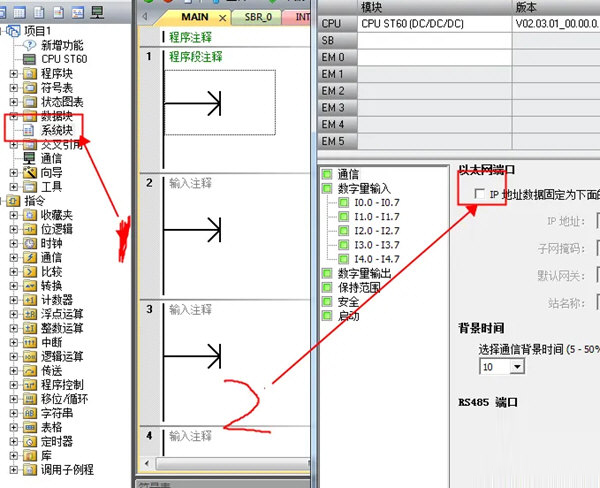
Task: Click the 启动 (Startup) system block entry
Action: pos(348,315)
